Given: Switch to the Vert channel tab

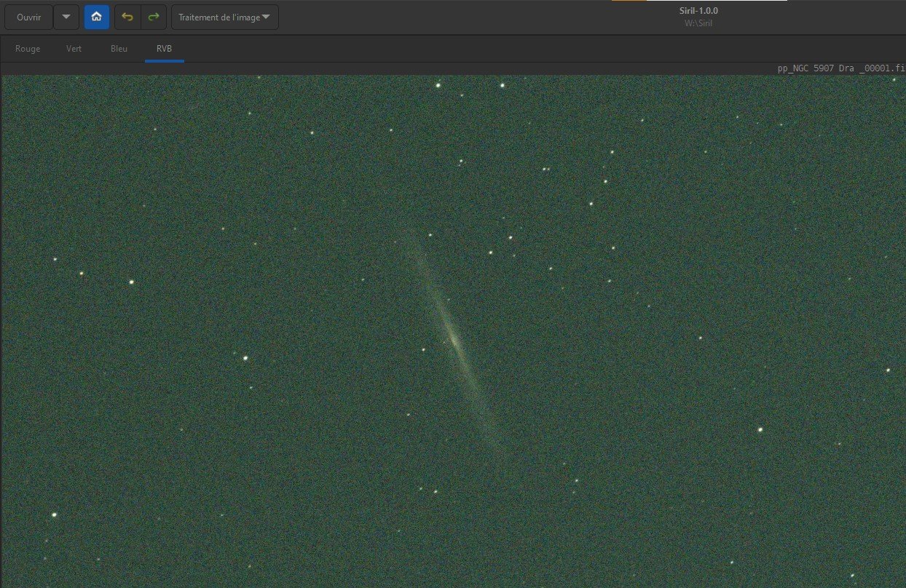Looking at the screenshot, I should 74,49.
